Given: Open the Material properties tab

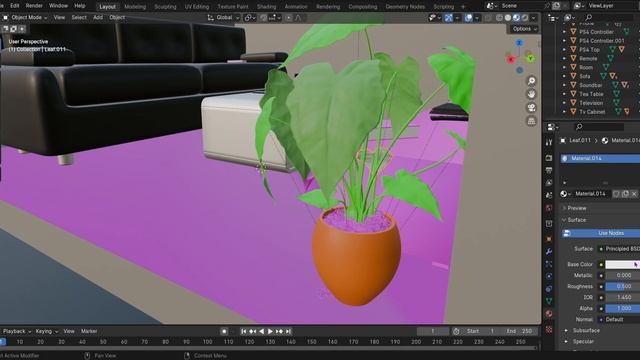Looking at the screenshot, I should point(549,313).
